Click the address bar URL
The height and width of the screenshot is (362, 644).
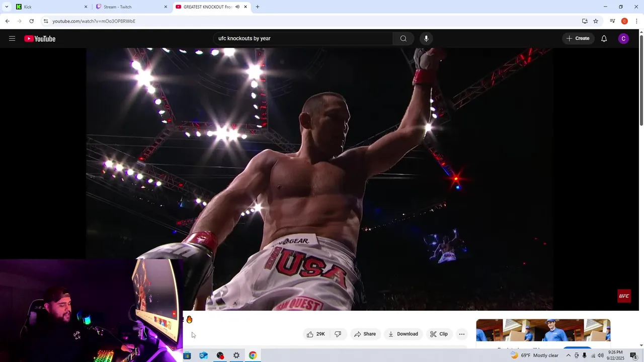click(94, 21)
